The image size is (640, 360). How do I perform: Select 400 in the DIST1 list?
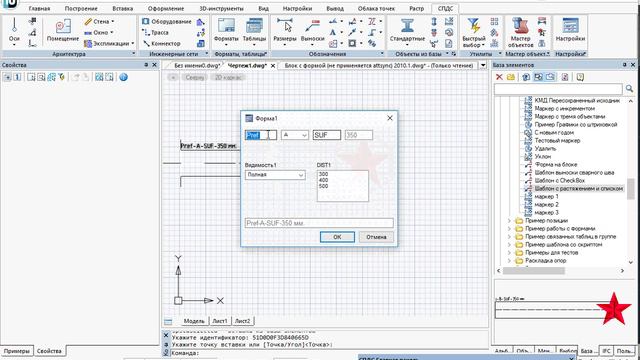(x=323, y=180)
